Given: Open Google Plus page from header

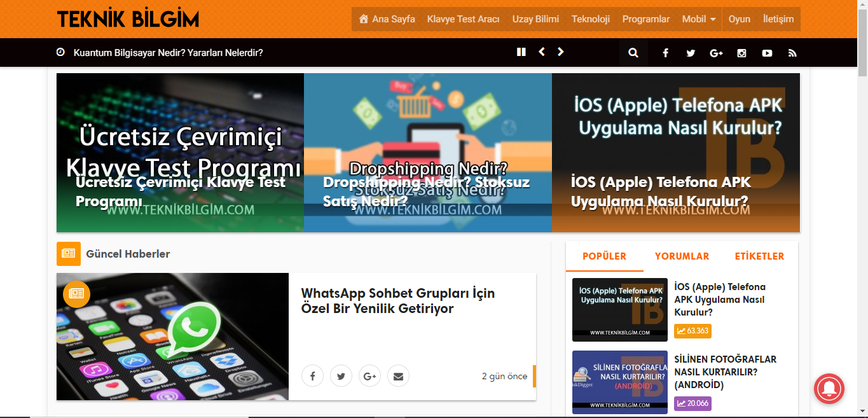Looking at the screenshot, I should (x=716, y=53).
